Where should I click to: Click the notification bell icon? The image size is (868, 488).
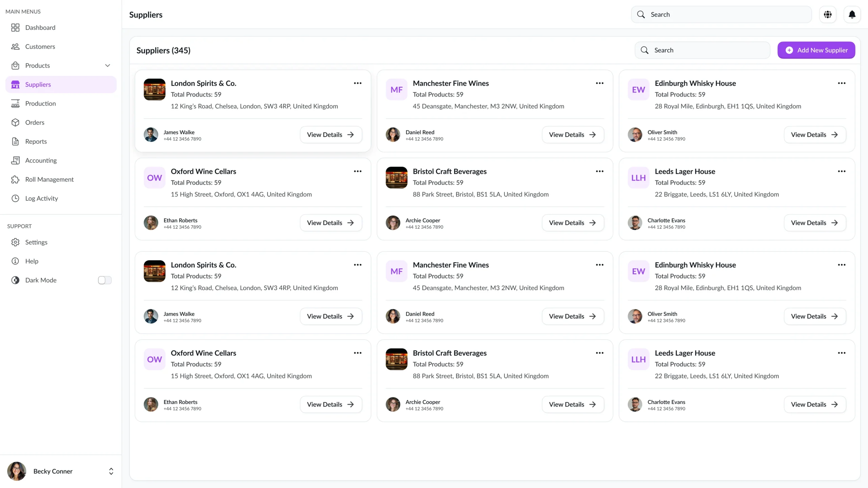852,15
